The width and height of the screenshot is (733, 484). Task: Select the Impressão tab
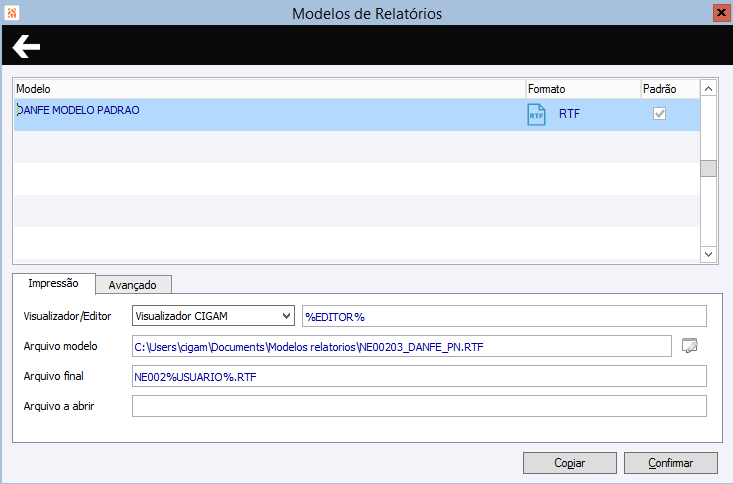tap(53, 283)
